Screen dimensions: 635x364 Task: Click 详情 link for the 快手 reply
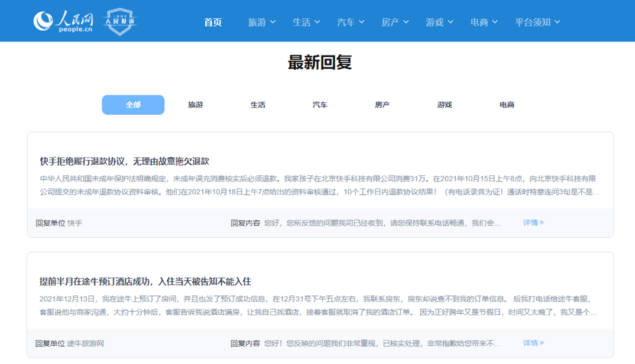[x=533, y=223]
